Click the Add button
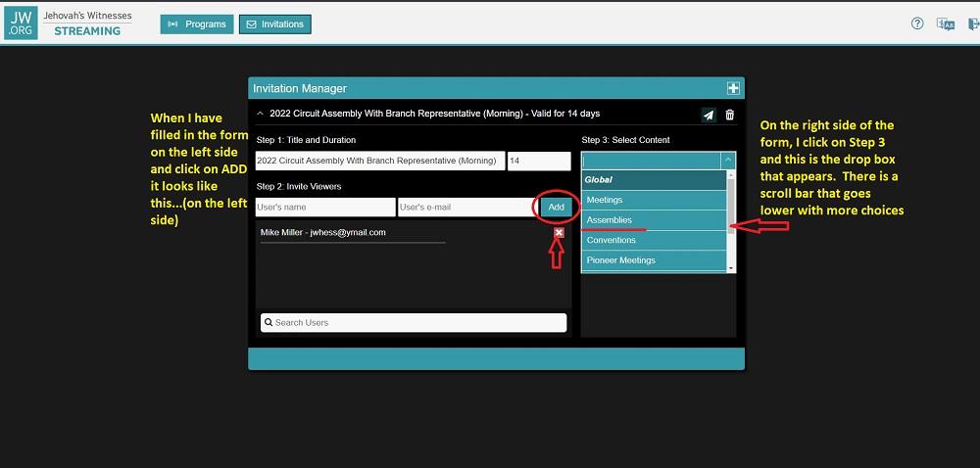Screen dimensions: 980x468 click(556, 208)
